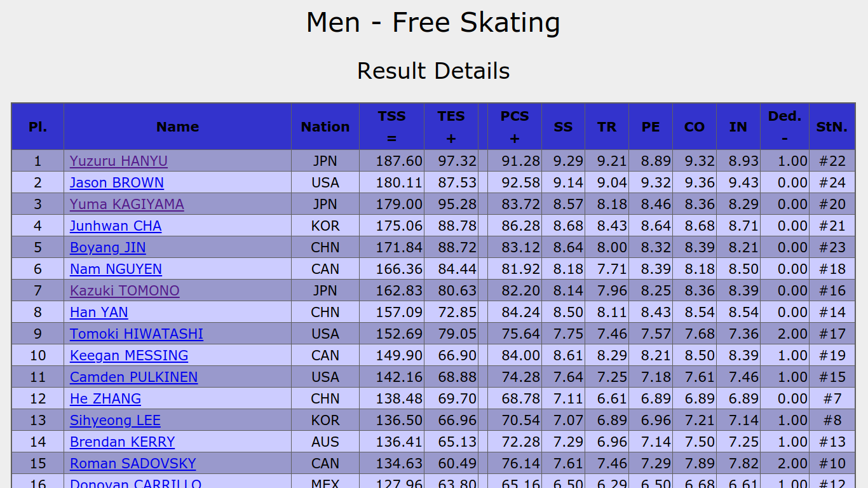This screenshot has width=868, height=488.
Task: Click the Kazuki TOMONO link
Action: (x=125, y=291)
